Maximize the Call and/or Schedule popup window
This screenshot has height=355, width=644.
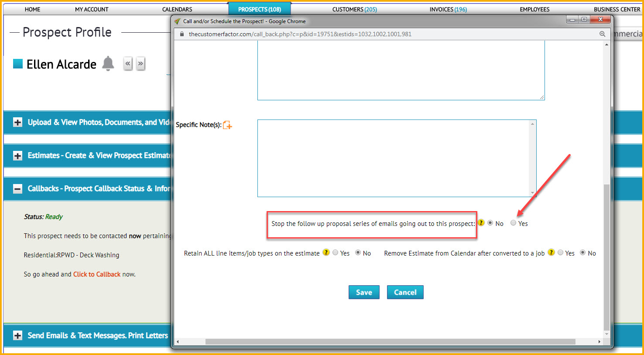click(584, 20)
